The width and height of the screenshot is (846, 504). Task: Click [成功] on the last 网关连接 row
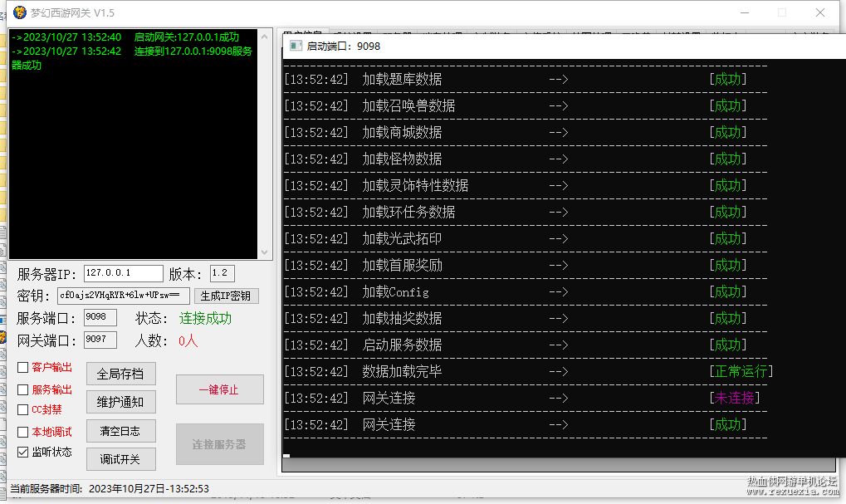(x=728, y=424)
